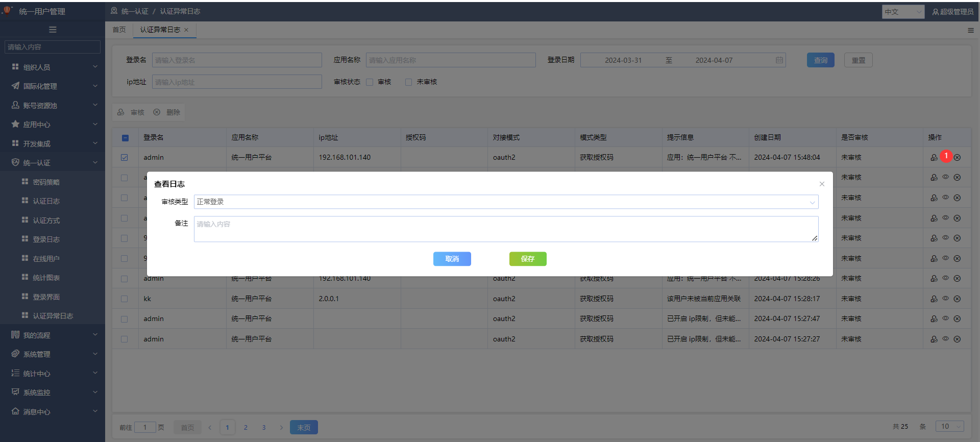This screenshot has height=442, width=980.
Task: Check the 审核 status filter checkbox
Action: (370, 82)
